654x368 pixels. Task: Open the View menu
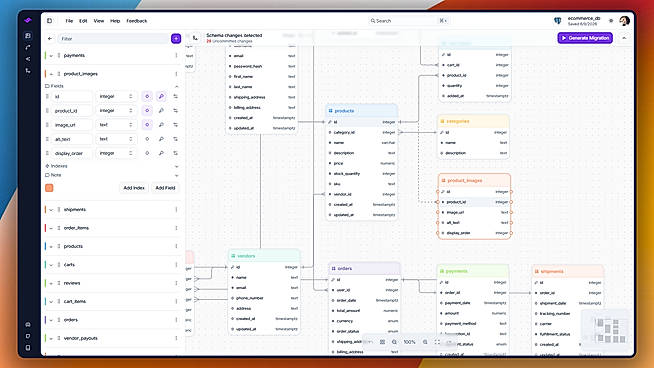click(x=98, y=20)
